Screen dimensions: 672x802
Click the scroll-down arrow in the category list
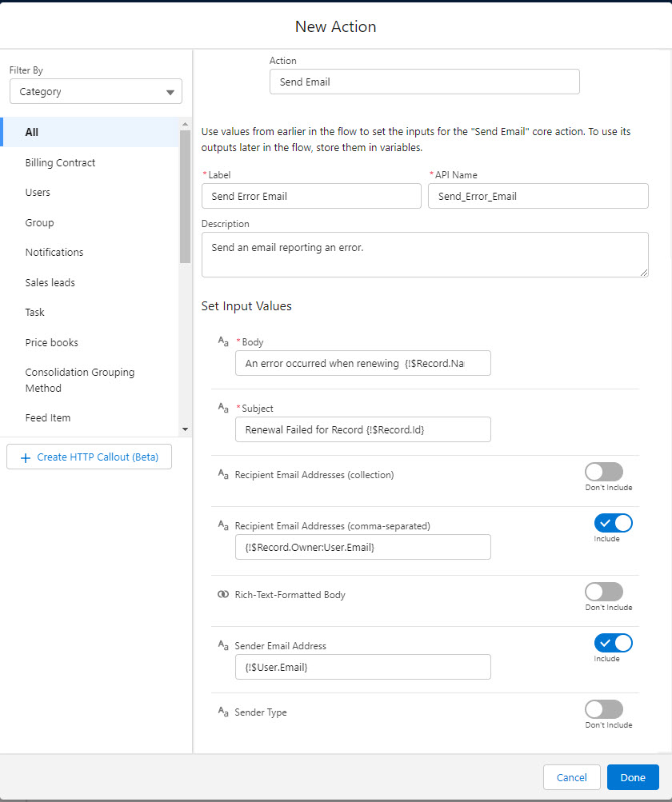(x=186, y=429)
